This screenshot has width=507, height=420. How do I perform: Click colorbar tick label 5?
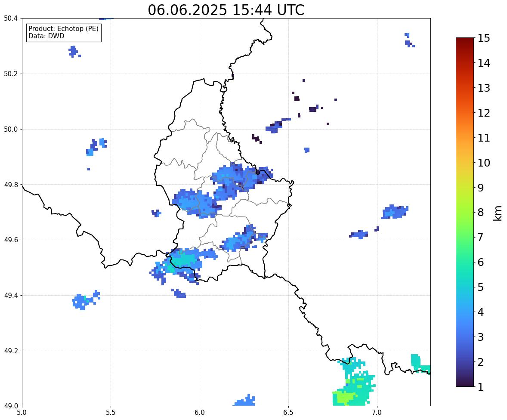pyautogui.click(x=481, y=287)
